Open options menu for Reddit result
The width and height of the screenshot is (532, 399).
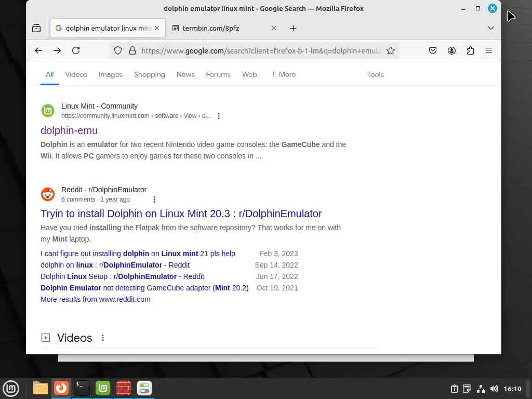[154, 199]
